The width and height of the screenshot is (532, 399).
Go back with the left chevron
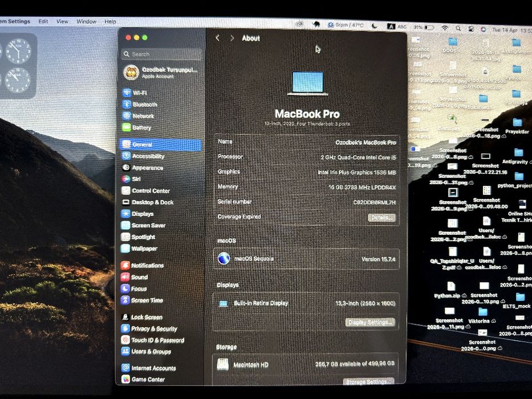[218, 38]
